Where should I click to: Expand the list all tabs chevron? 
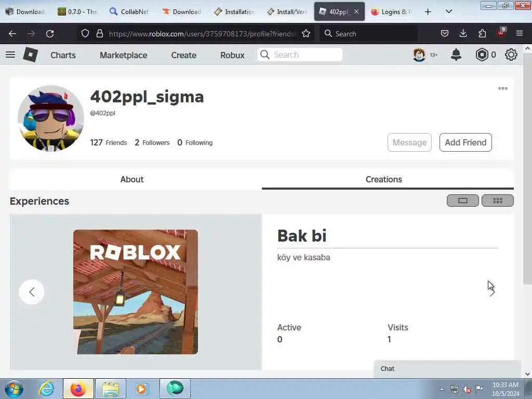(x=448, y=11)
